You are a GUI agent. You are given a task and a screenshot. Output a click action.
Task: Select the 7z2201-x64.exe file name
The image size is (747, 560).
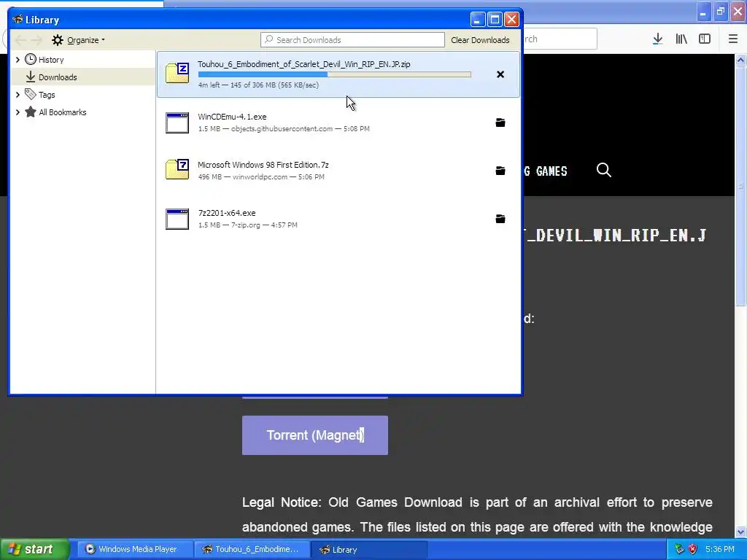tap(227, 213)
